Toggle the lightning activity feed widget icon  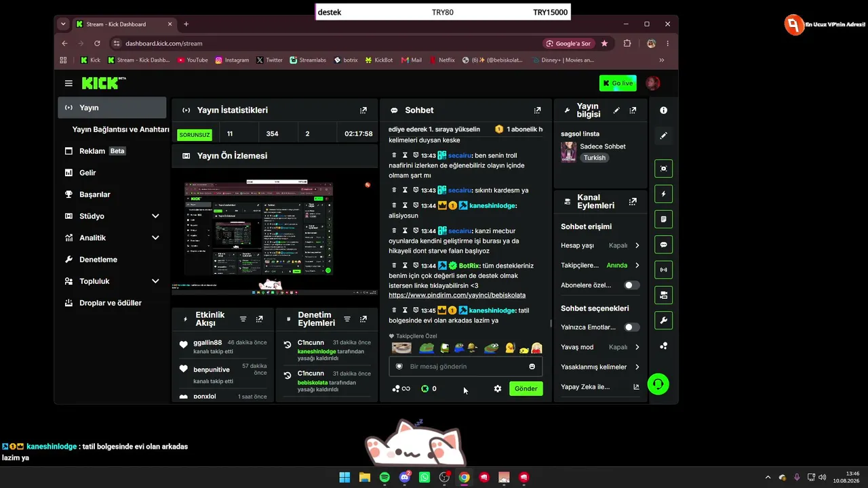pos(663,194)
